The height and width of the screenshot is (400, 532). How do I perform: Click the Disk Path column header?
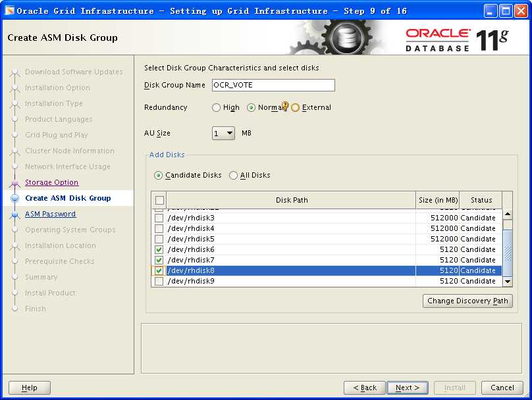pyautogui.click(x=291, y=200)
